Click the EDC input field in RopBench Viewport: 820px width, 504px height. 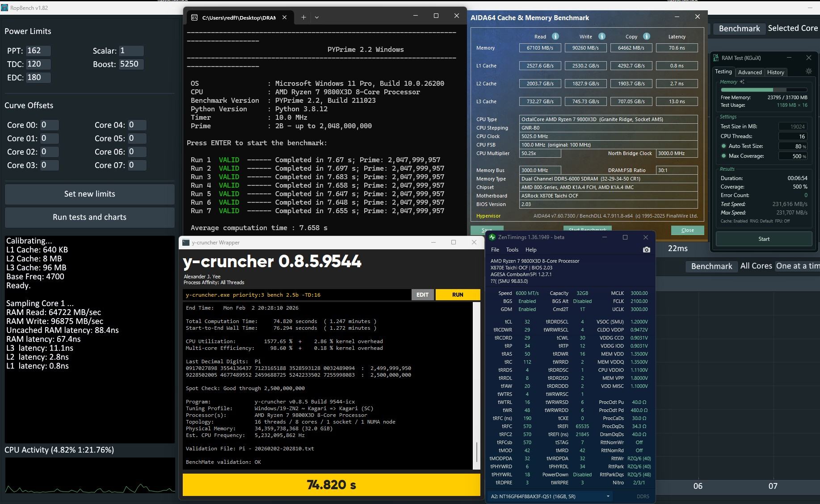pos(38,78)
